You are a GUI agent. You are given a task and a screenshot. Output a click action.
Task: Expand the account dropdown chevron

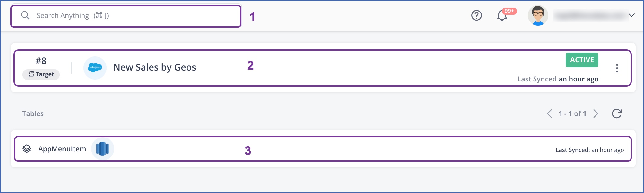coord(632,15)
